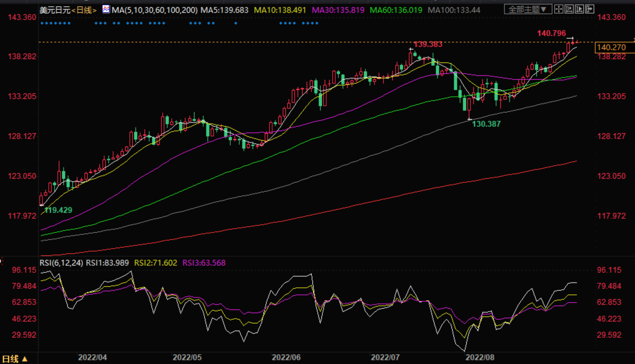The width and height of the screenshot is (635, 364).
Task: Click the left-axis RSI 62.853 label
Action: pyautogui.click(x=24, y=302)
